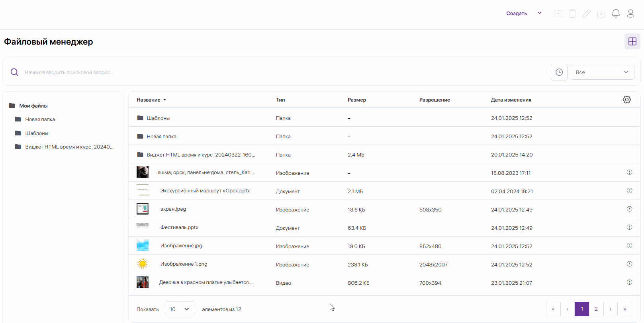Jump to the last page
This screenshot has width=644, height=323.
pos(624,309)
